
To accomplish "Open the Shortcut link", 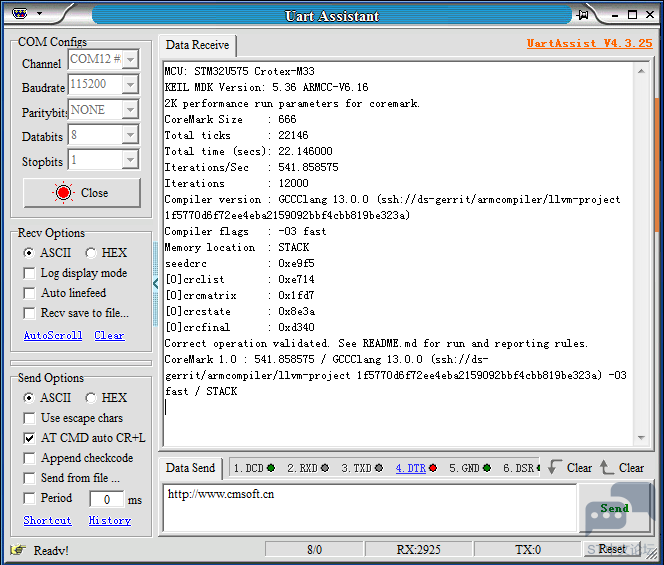I will coord(47,521).
